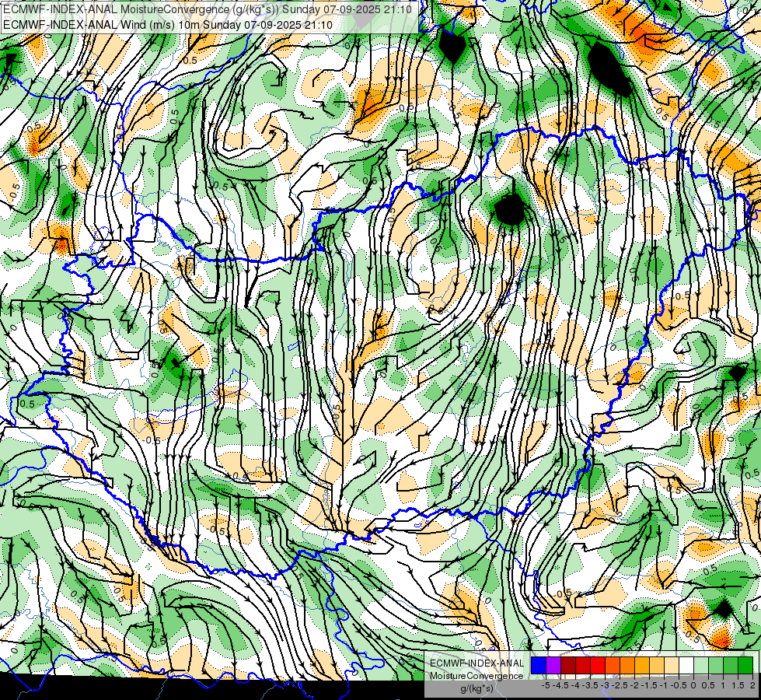The image size is (761, 700).
Task: Click the g/(kg*s) unit label in legend
Action: (x=476, y=688)
